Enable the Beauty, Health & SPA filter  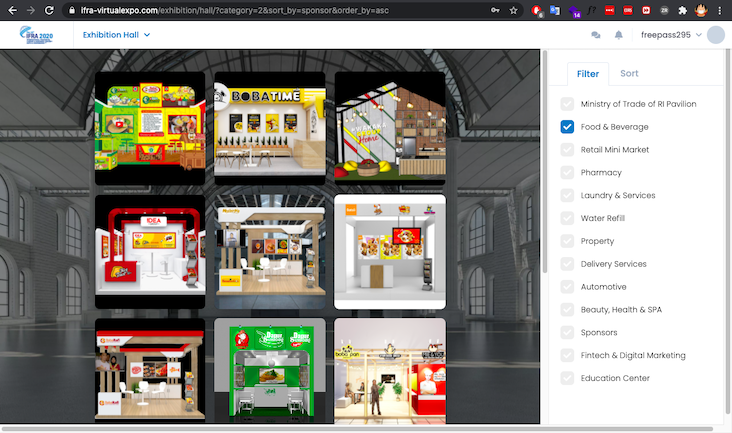[x=568, y=310]
